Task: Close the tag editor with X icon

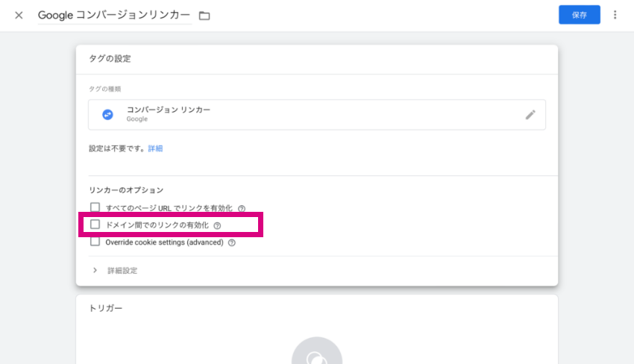Action: click(x=19, y=16)
